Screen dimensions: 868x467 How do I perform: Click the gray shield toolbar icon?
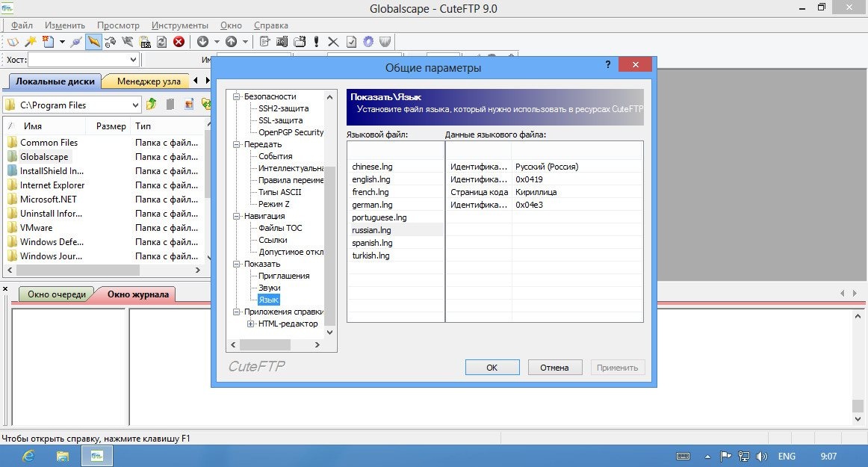click(385, 42)
